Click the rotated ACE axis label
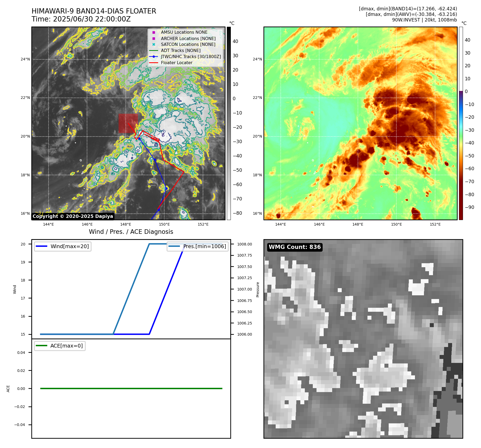481x448 pixels. point(8,389)
